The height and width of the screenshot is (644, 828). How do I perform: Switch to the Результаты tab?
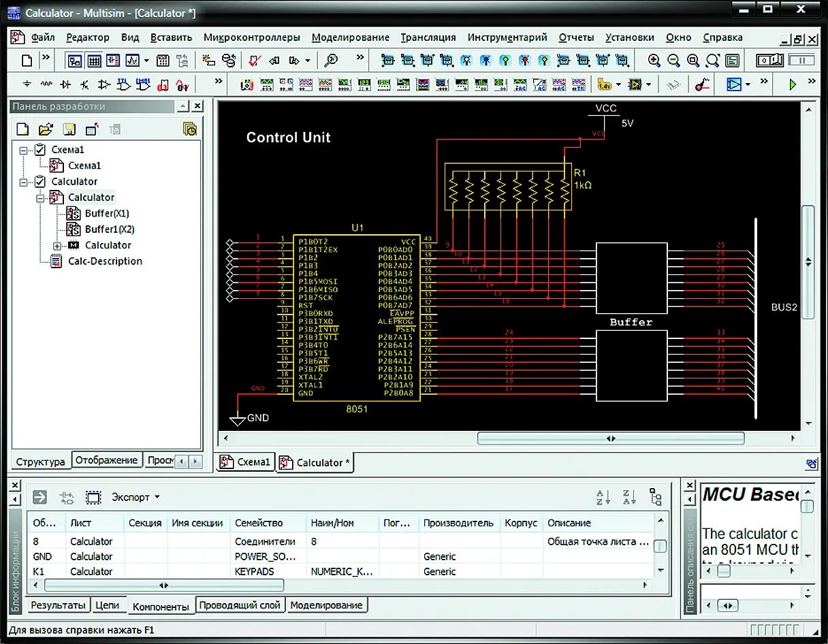click(59, 605)
